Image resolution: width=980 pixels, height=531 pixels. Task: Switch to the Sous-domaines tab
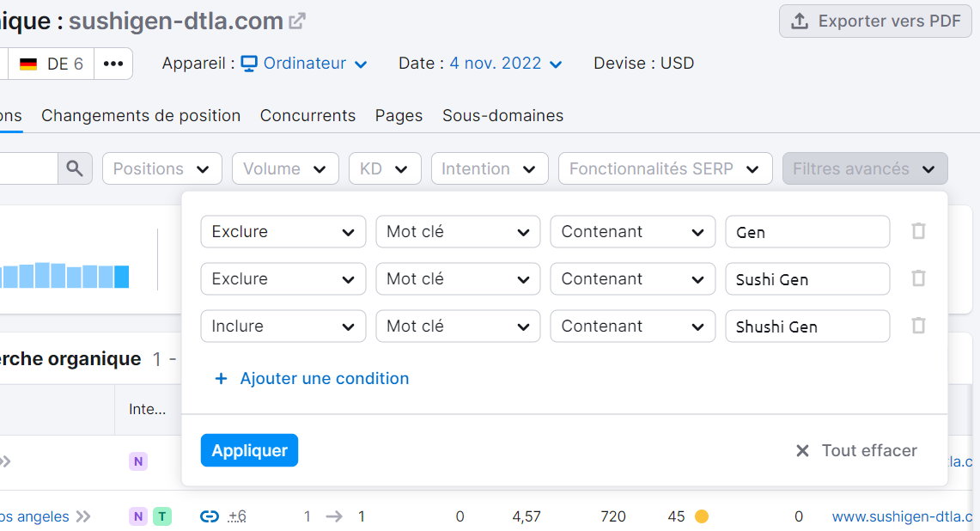click(x=502, y=116)
